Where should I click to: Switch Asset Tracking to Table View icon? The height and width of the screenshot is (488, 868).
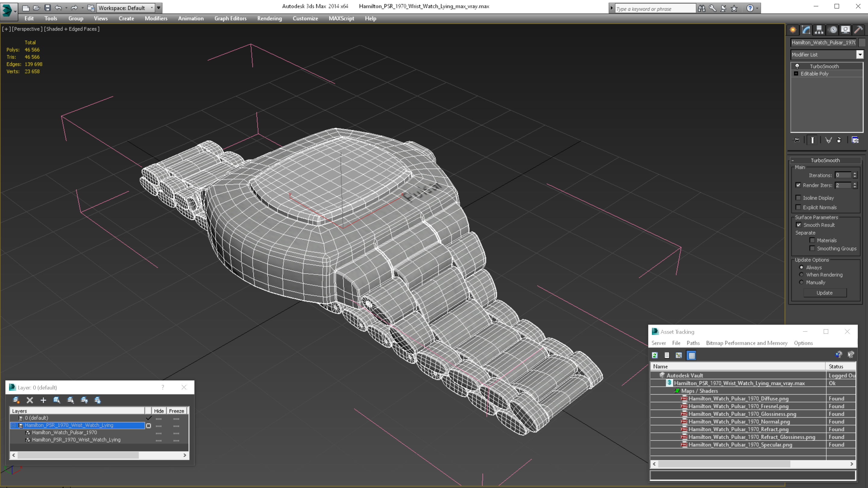point(691,355)
